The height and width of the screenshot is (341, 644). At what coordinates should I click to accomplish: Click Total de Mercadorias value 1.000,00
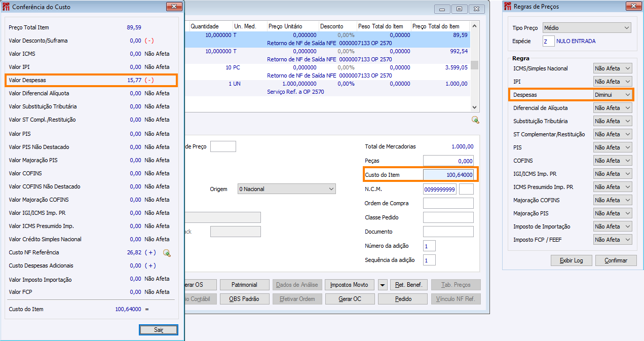point(462,146)
